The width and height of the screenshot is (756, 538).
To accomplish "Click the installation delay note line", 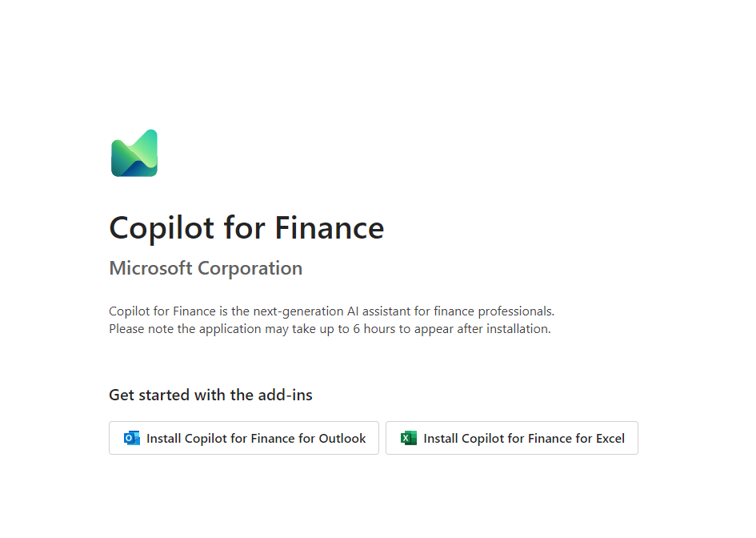I will (330, 329).
